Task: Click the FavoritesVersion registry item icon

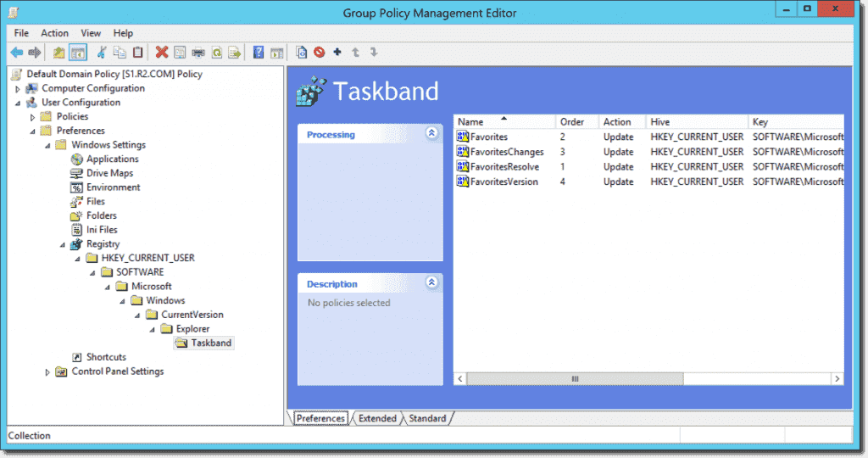Action: click(462, 182)
